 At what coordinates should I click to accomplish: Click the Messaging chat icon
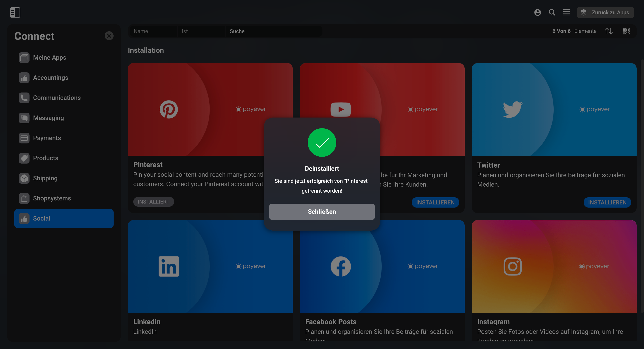click(x=24, y=118)
